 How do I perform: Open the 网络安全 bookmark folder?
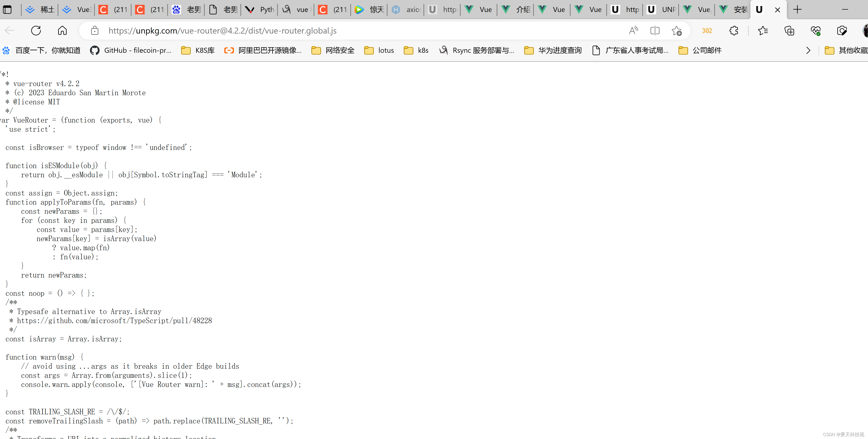(333, 51)
